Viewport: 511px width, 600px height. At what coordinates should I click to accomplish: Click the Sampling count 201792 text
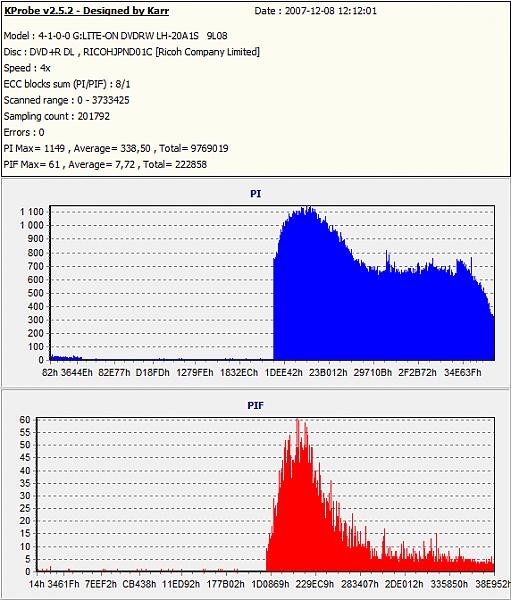pos(57,116)
